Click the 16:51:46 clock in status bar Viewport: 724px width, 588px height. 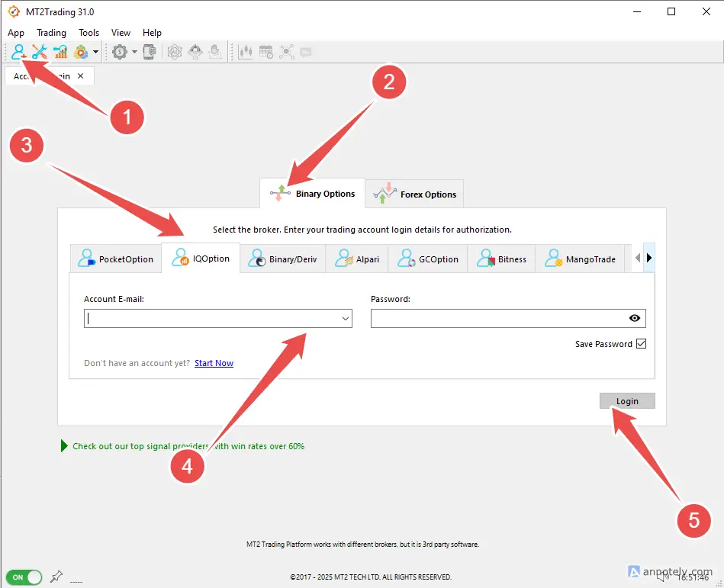(x=693, y=577)
